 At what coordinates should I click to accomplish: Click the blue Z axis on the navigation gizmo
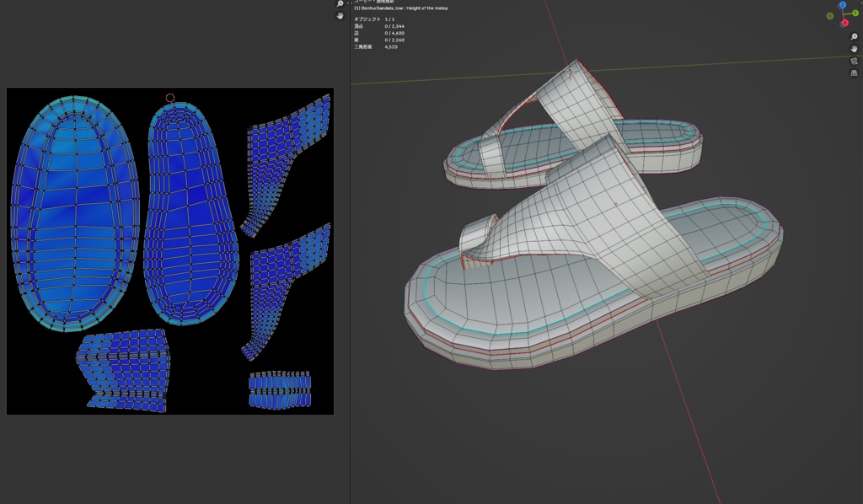pos(844,5)
